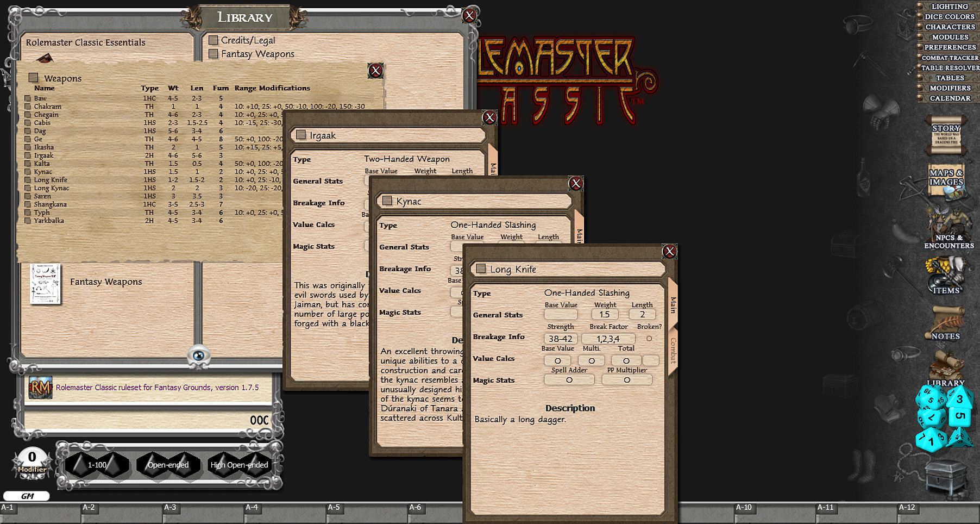Toggle the Broken? radio in Long Knife
Viewport: 980px width, 524px height.
[649, 339]
